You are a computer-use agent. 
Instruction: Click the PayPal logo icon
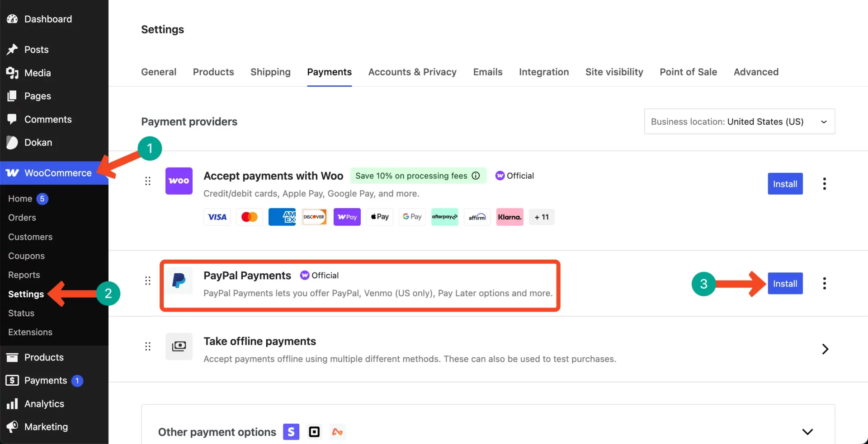tap(179, 280)
